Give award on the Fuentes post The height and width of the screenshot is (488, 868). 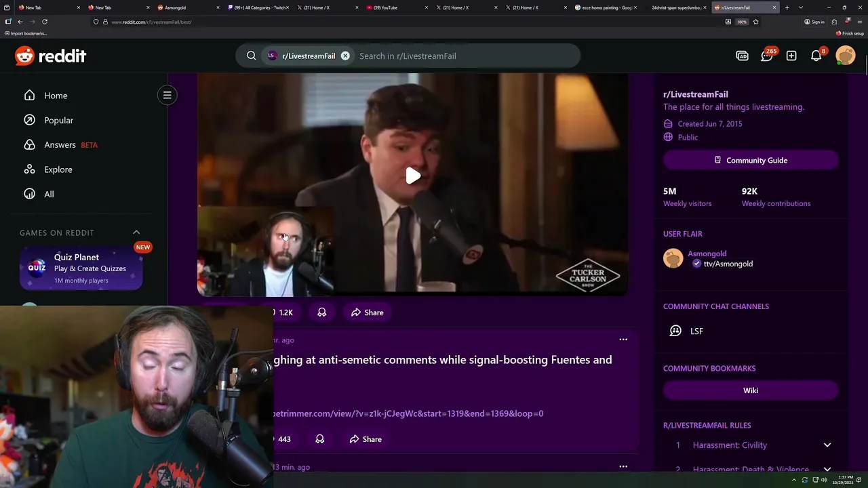coord(320,439)
